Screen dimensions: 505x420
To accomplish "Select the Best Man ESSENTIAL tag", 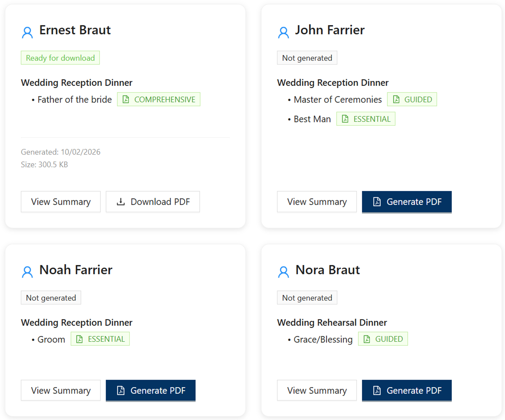I will [365, 119].
